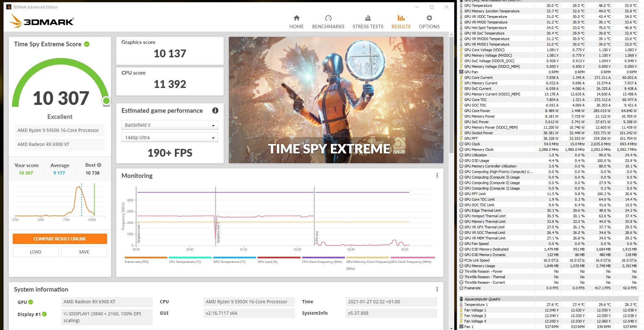644x330 pixels.
Task: Click the LOAD button
Action: point(35,252)
